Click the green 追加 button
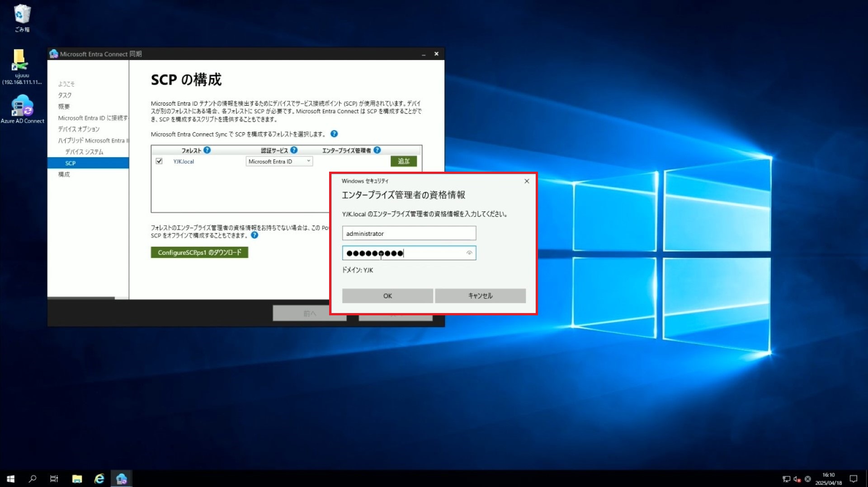This screenshot has height=487, width=868. 404,161
